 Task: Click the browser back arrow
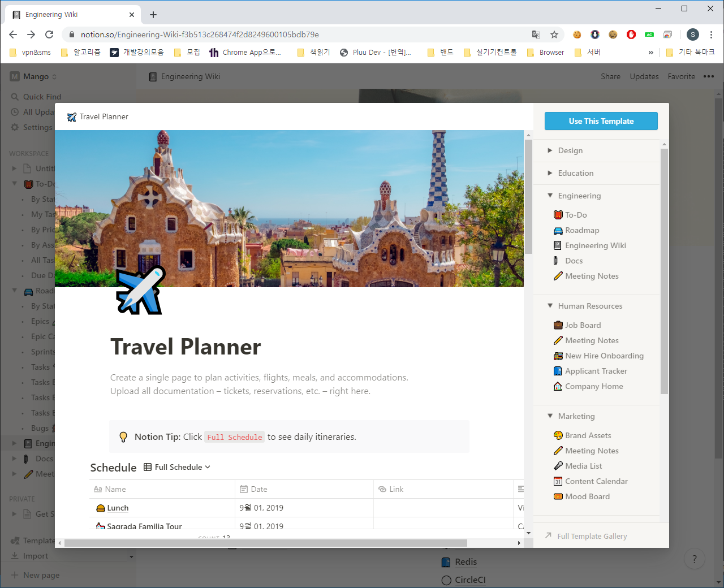[13, 34]
